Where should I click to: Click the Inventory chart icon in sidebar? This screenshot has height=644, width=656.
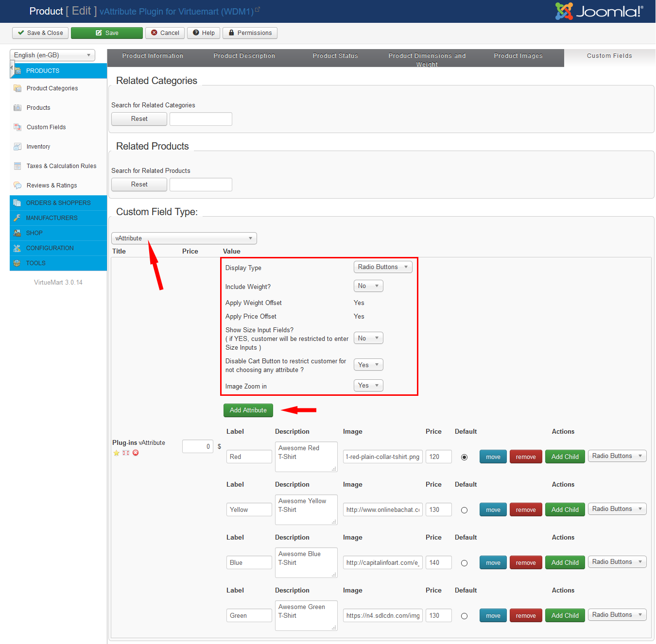[17, 147]
